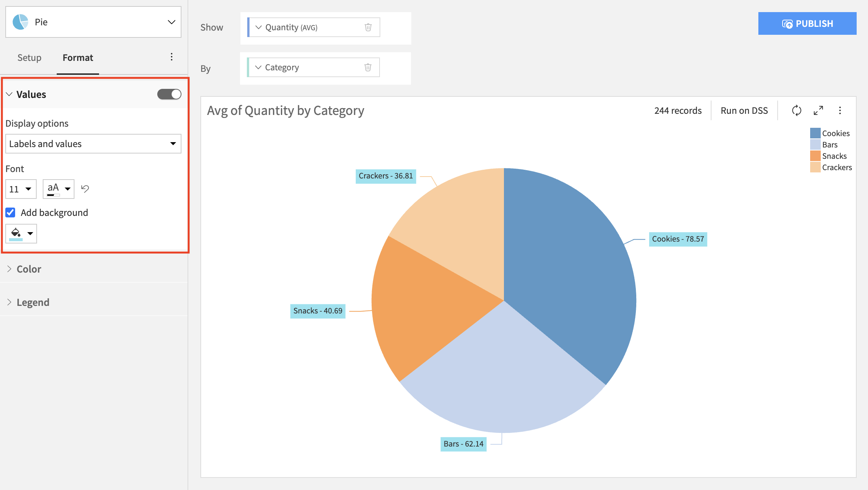Click the font reset arrow icon
Image resolution: width=868 pixels, height=490 pixels.
pos(86,188)
